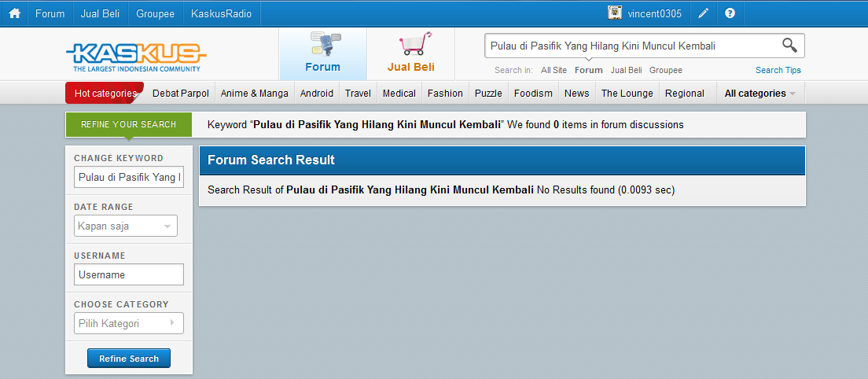Click the 'We found 0 items' message
The height and width of the screenshot is (379, 868).
(596, 124)
